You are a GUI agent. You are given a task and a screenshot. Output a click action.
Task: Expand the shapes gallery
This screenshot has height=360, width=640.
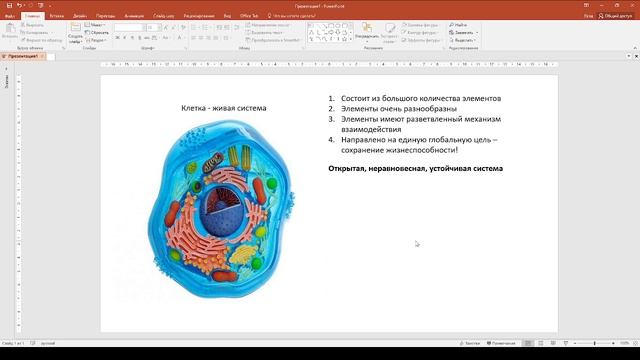351,39
